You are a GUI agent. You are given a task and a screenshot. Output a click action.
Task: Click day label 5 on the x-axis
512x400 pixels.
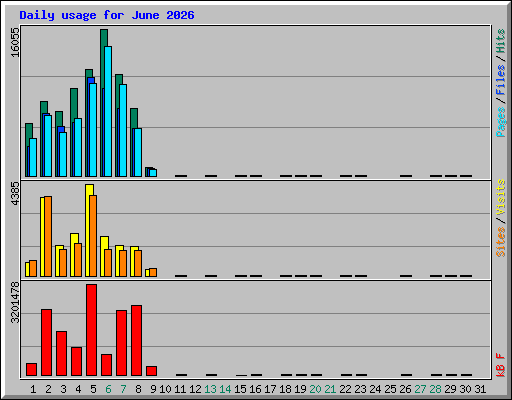coord(93,389)
